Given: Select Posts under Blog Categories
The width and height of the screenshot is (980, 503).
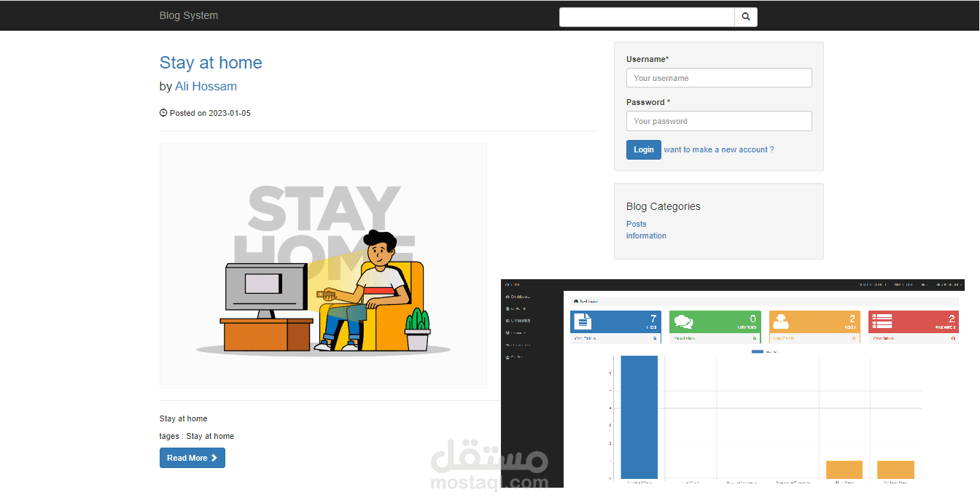Looking at the screenshot, I should (635, 224).
